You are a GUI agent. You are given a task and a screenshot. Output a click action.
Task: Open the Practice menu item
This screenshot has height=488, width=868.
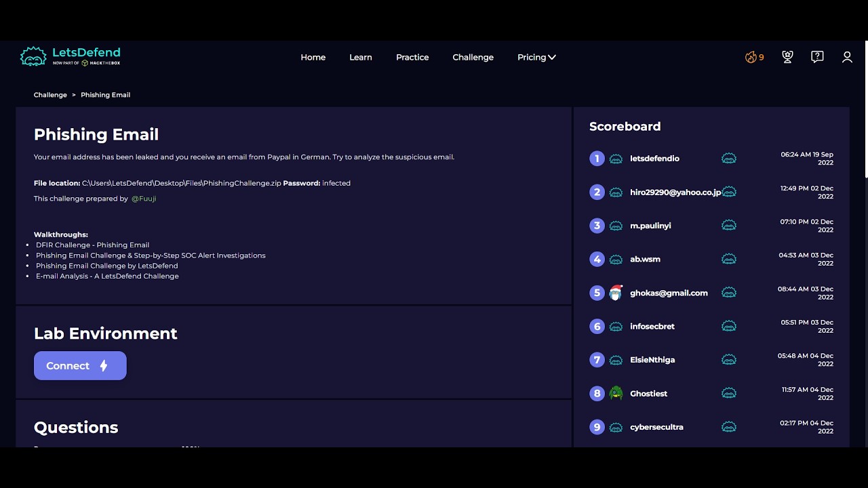412,58
